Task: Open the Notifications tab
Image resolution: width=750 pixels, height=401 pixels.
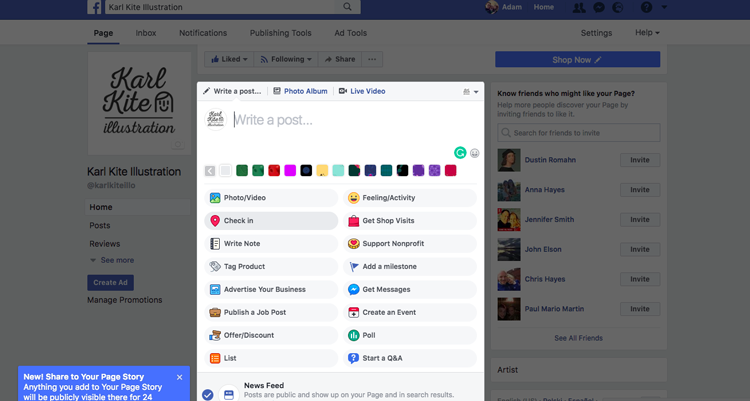Action: (203, 33)
